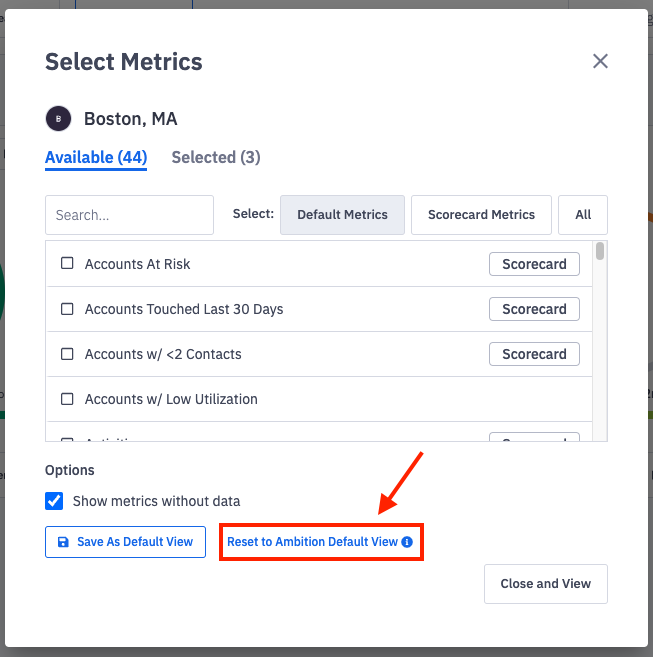Viewport: 653px width, 657px height.
Task: Close the Select Metrics dialog with X
Action: (600, 61)
